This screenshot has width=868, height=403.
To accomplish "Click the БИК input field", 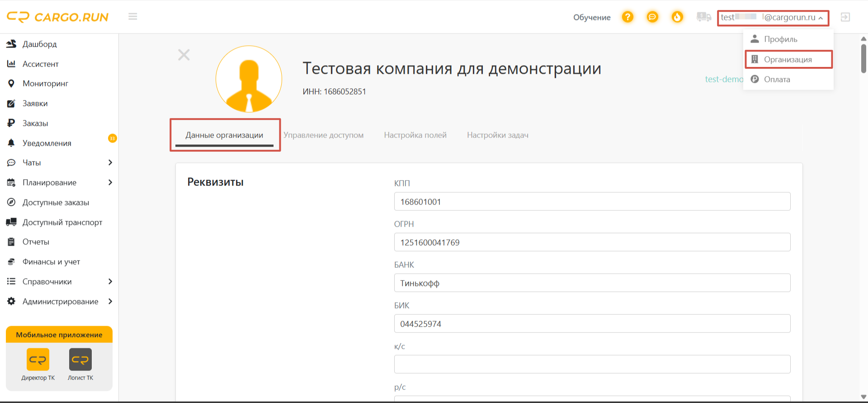I will click(592, 324).
